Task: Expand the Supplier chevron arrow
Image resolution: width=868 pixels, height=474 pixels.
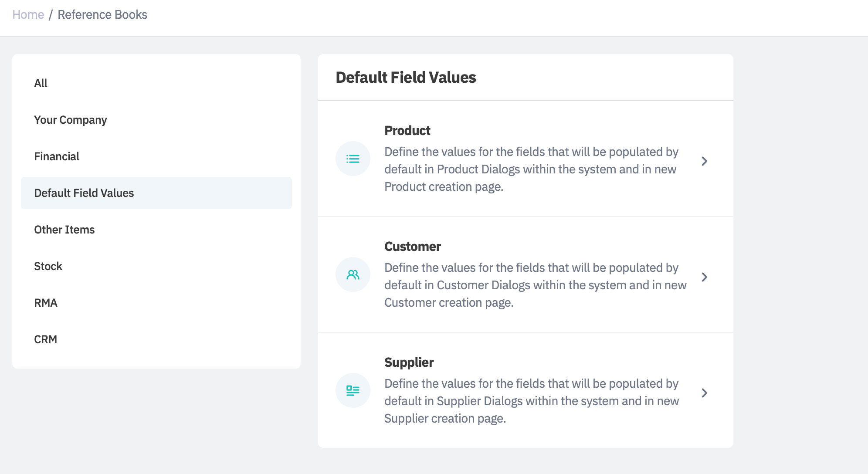Action: 704,393
